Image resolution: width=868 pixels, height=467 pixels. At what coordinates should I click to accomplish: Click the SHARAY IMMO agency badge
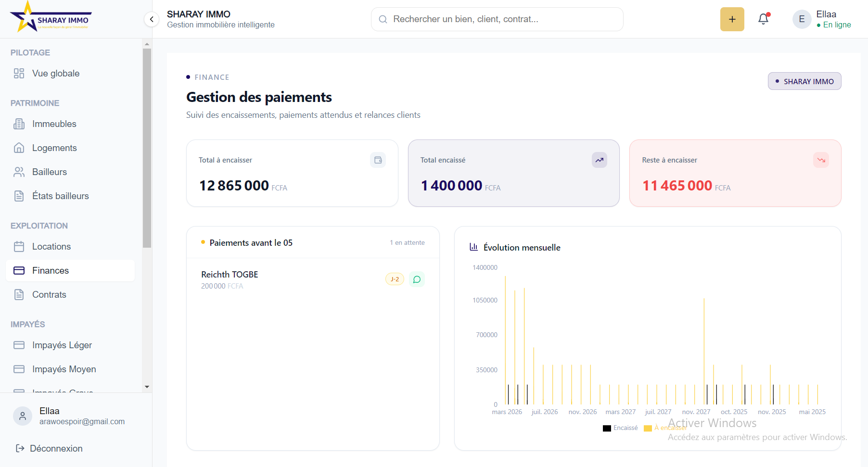pyautogui.click(x=804, y=81)
